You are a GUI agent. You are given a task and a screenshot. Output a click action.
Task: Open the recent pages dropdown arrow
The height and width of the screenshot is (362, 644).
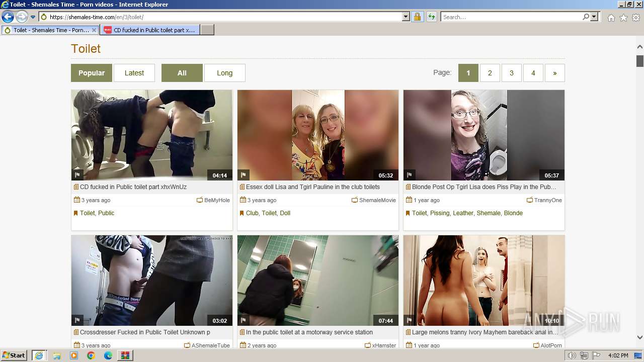click(33, 17)
